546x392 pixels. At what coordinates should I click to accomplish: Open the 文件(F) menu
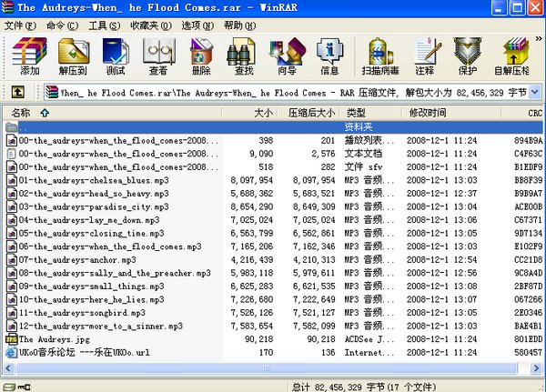pos(20,25)
